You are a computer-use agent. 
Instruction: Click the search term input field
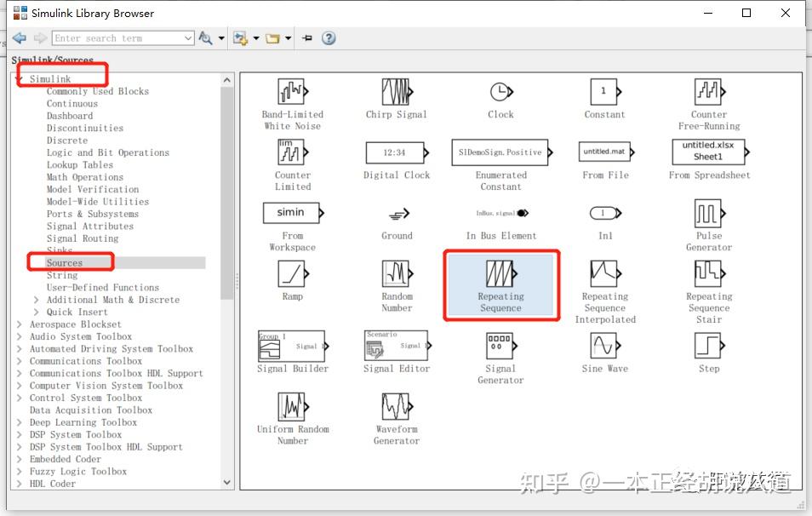pos(117,38)
